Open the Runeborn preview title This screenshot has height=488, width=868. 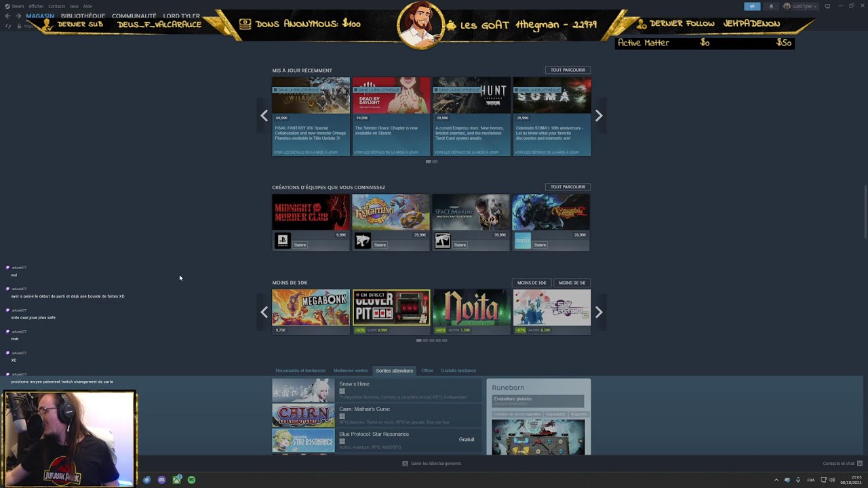pos(508,388)
